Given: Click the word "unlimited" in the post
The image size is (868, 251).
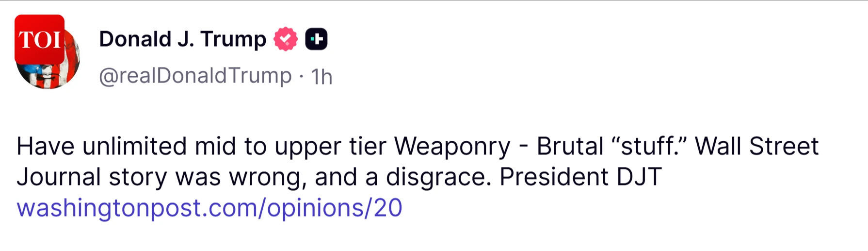Looking at the screenshot, I should click(134, 146).
